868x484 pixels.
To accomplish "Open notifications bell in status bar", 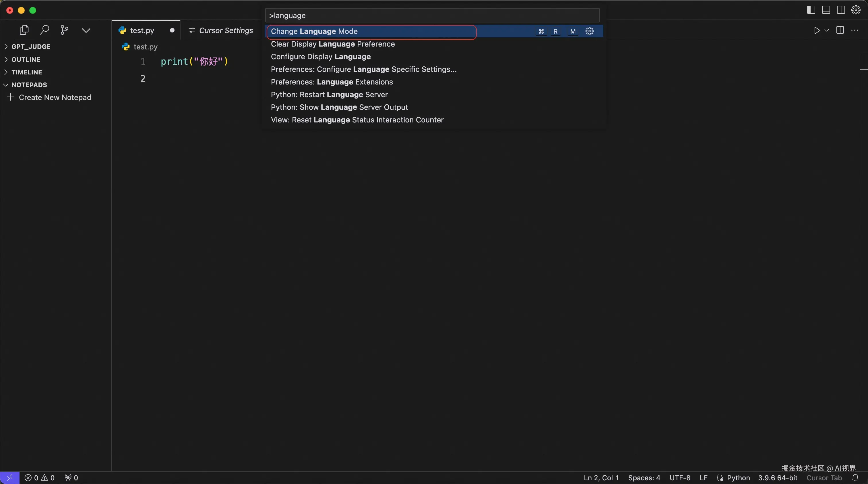I will (855, 478).
